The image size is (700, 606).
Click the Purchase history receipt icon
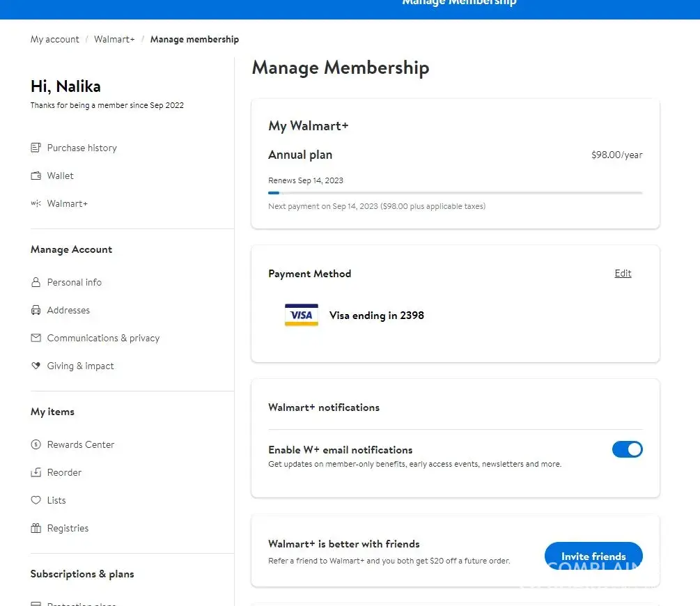coord(36,148)
